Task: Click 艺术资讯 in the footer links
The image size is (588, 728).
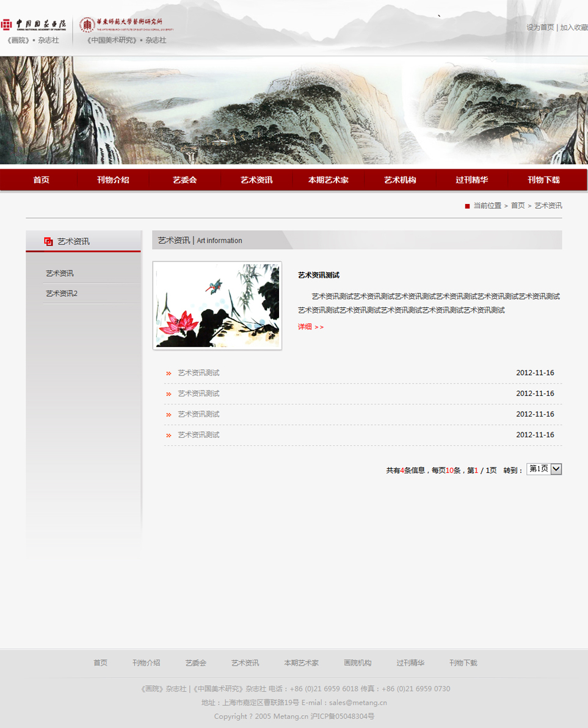Action: (245, 663)
